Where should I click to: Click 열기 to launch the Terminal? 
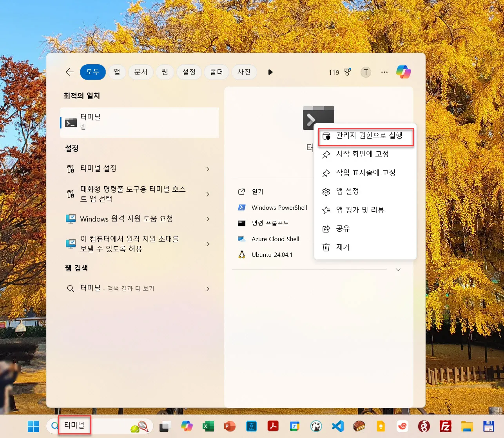[257, 192]
